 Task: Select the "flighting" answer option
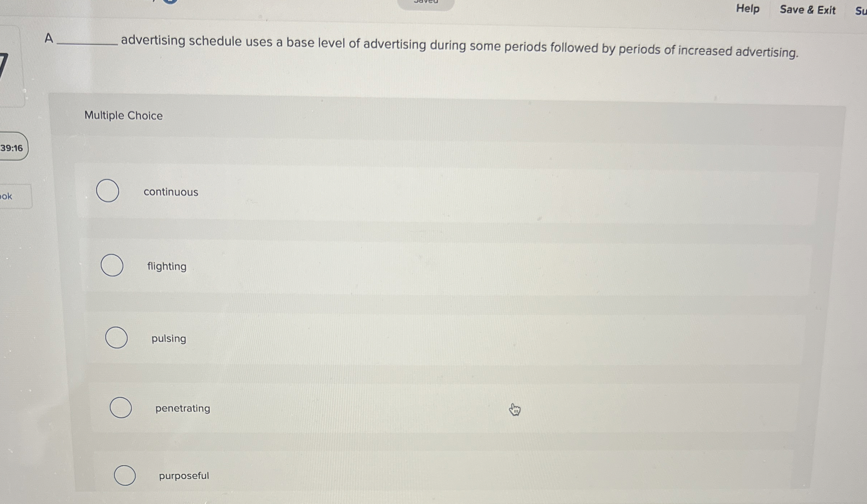click(x=112, y=266)
